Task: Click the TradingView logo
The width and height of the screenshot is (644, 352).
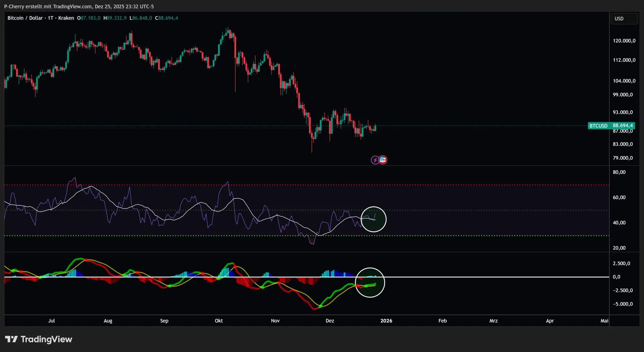Action: click(39, 339)
